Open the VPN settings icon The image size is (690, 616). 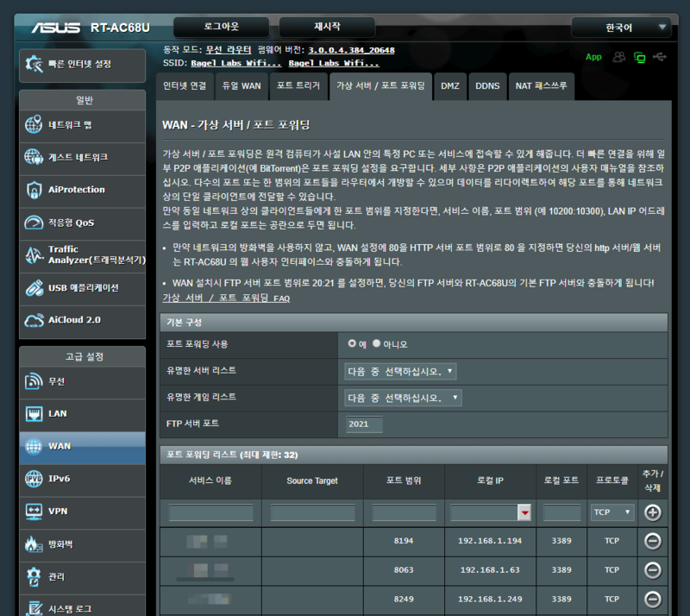[x=34, y=512]
